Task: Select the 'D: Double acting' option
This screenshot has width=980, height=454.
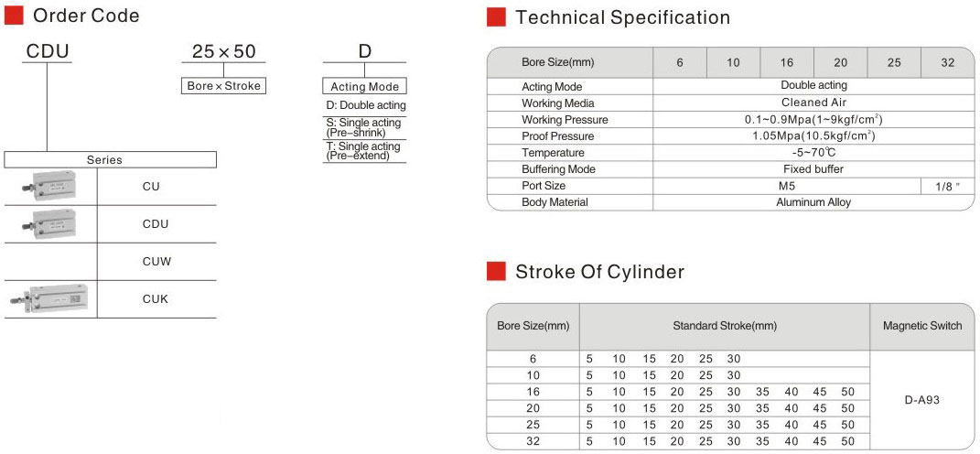Action: (x=366, y=105)
